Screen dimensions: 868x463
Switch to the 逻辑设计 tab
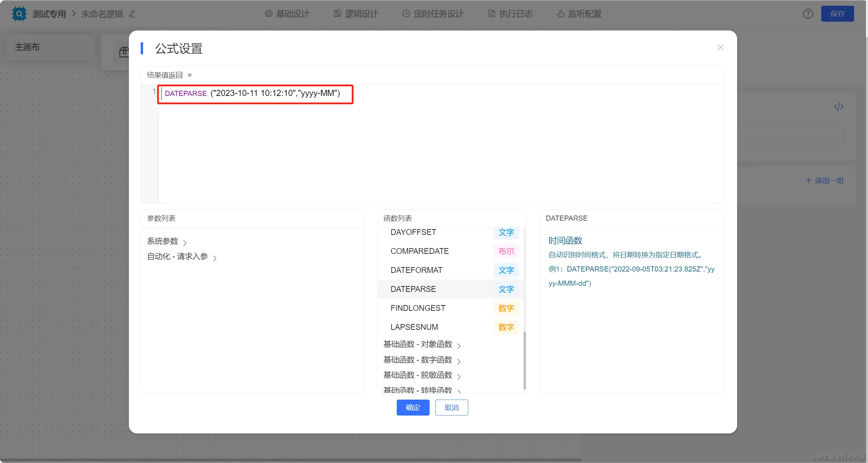[x=356, y=14]
